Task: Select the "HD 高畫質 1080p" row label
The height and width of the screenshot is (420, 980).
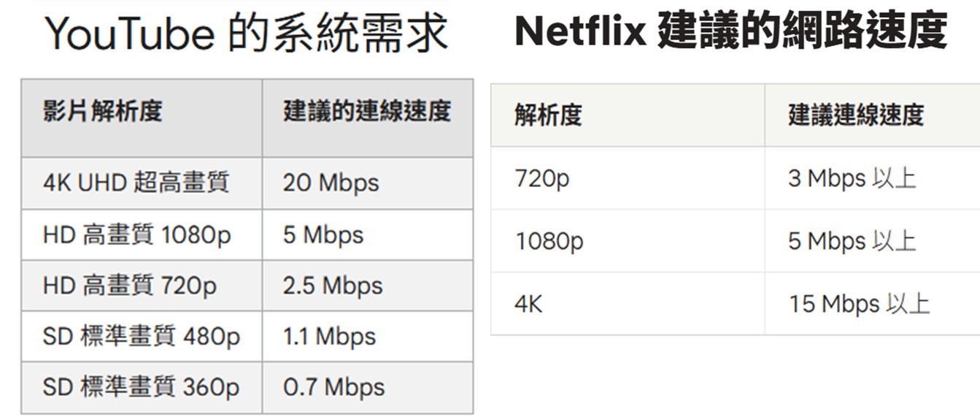Action: pyautogui.click(x=136, y=235)
